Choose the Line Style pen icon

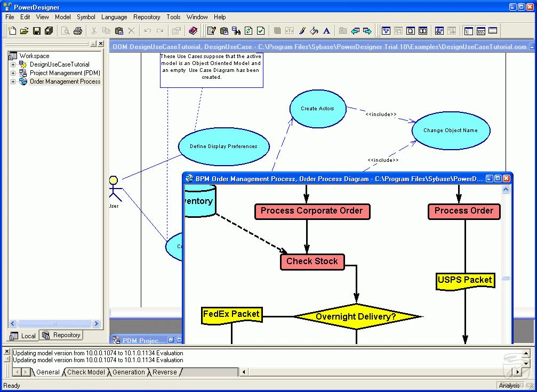click(x=302, y=31)
